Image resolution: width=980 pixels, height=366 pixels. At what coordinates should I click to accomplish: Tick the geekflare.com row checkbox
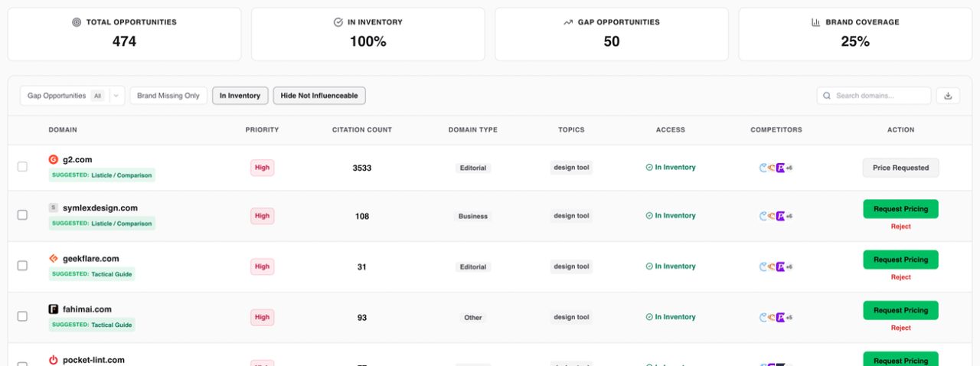(22, 266)
